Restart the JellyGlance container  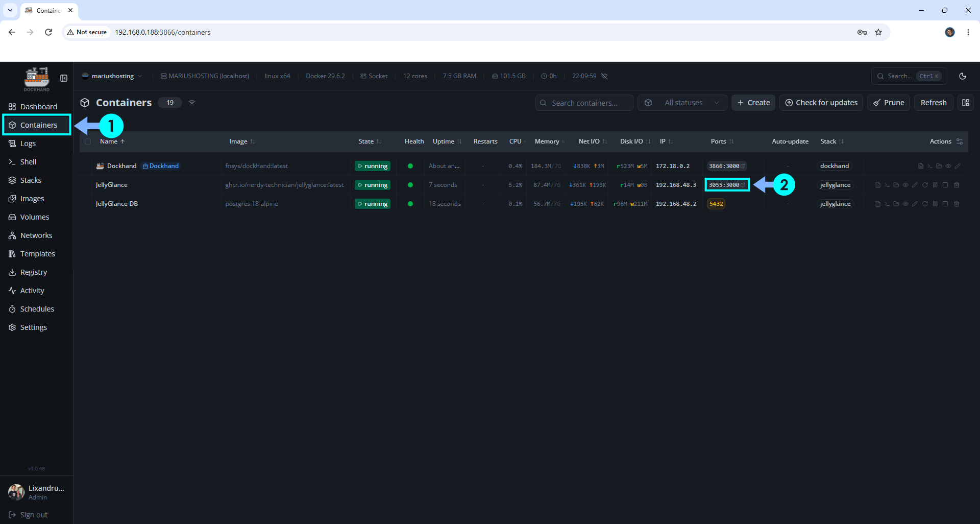(x=925, y=185)
